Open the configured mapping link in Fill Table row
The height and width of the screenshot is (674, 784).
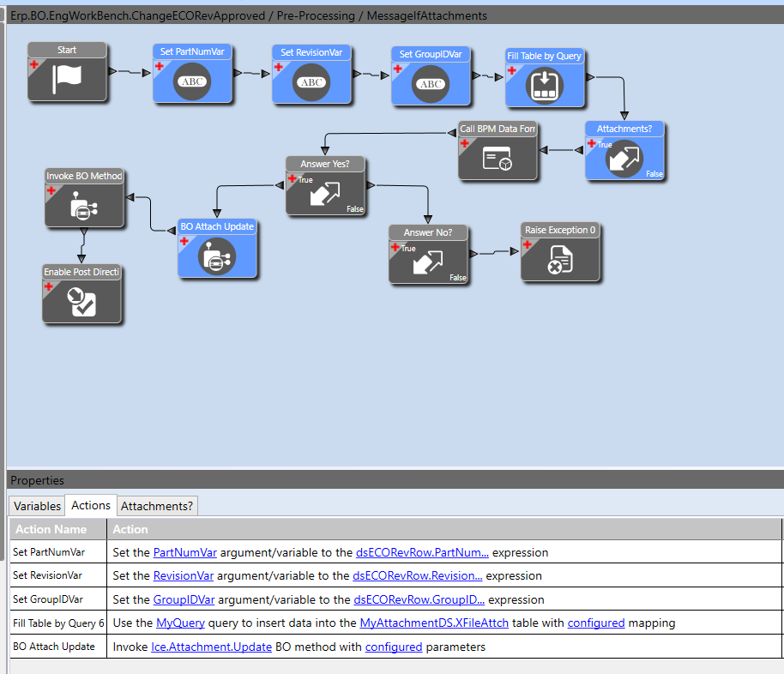596,623
